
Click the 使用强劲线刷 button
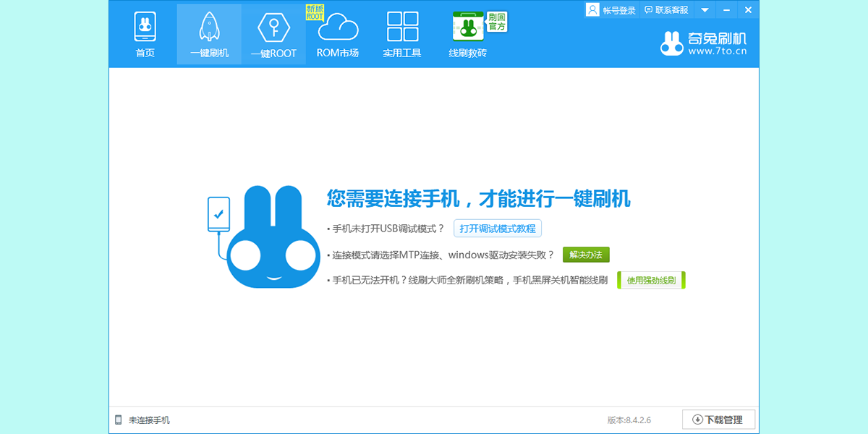point(651,281)
